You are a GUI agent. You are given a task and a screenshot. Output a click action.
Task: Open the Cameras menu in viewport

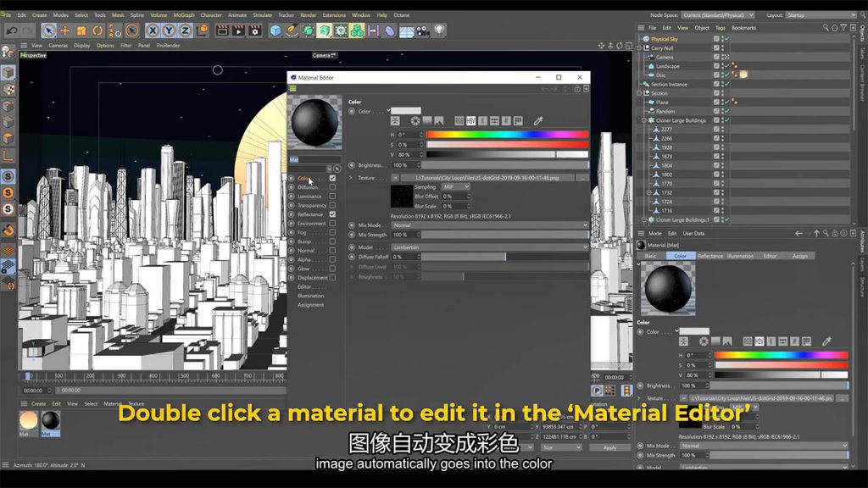[x=58, y=46]
